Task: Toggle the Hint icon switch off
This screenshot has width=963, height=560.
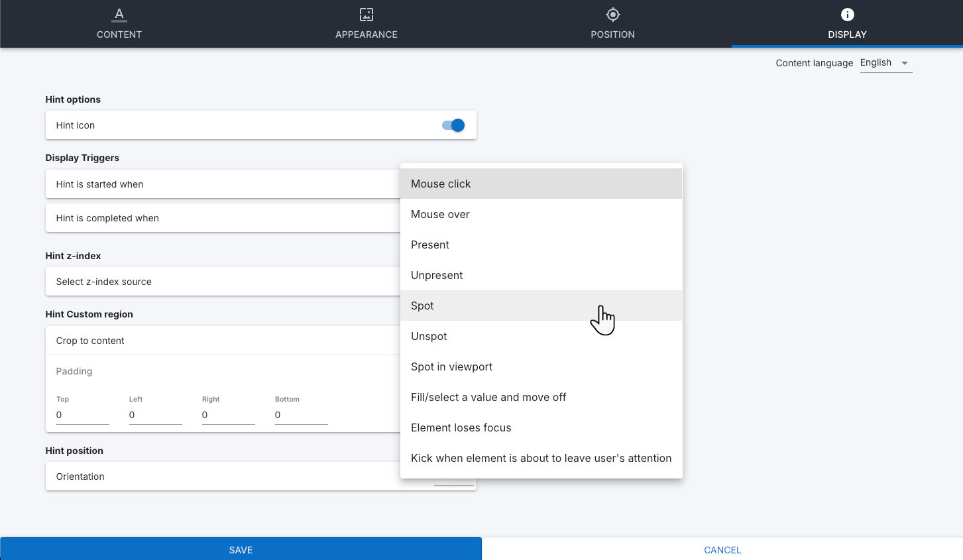Action: (453, 125)
